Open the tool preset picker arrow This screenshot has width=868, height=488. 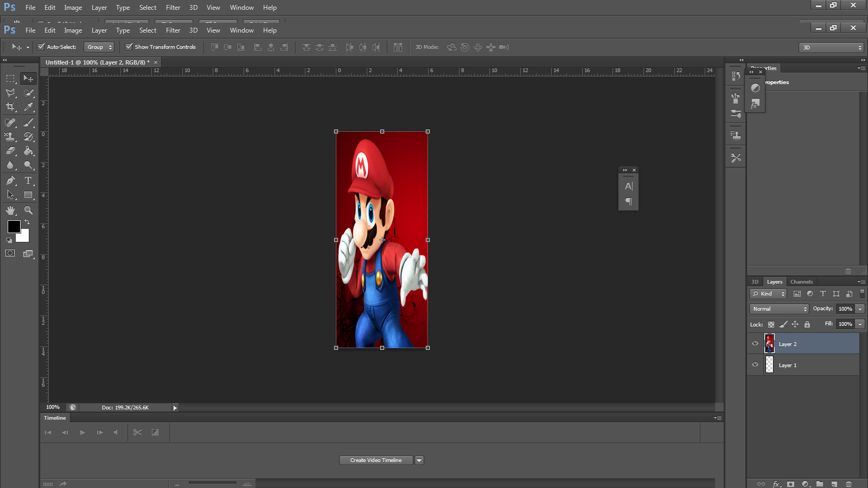[28, 47]
